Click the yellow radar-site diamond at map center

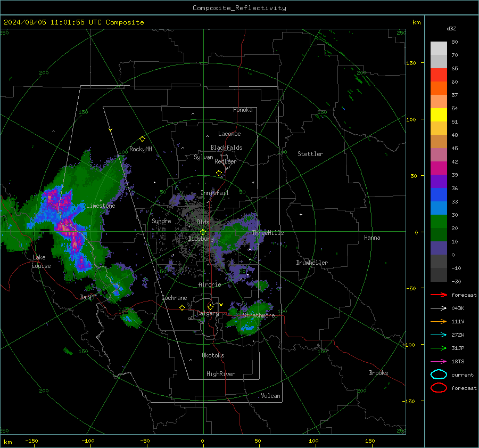(203, 232)
